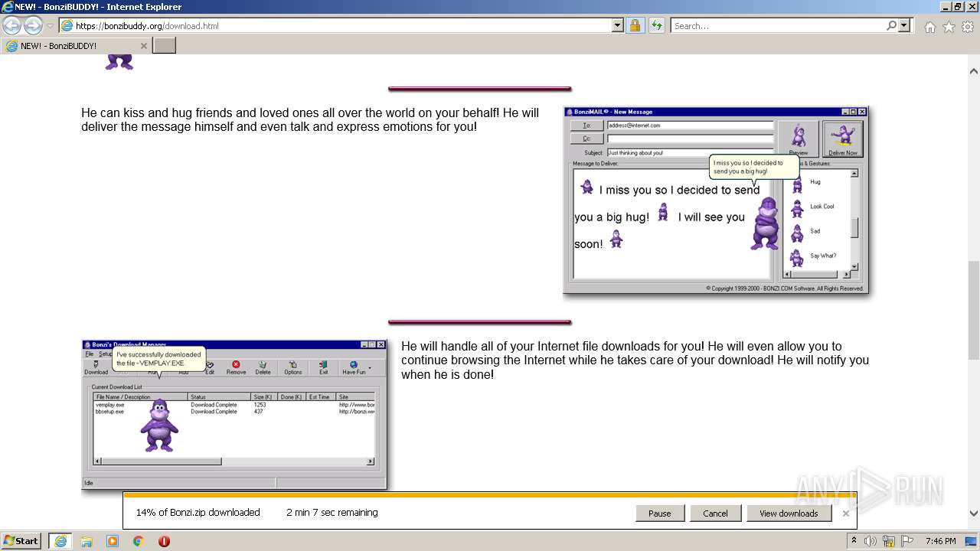Dismiss the download notification bar
980x551 pixels.
pos(845,514)
